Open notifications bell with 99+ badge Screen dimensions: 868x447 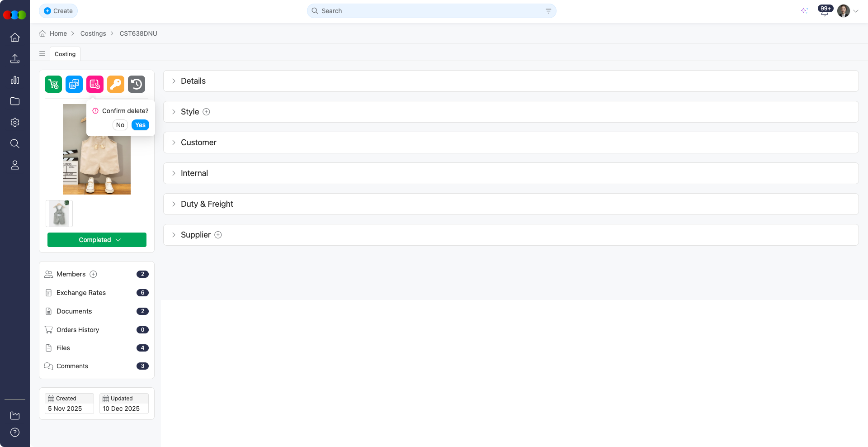[824, 11]
